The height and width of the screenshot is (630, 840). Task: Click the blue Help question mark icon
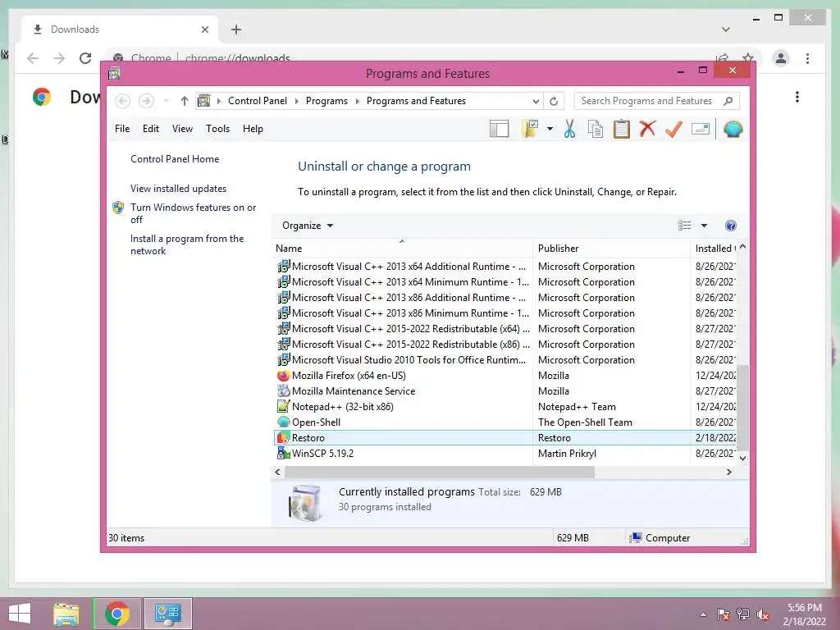click(x=730, y=226)
